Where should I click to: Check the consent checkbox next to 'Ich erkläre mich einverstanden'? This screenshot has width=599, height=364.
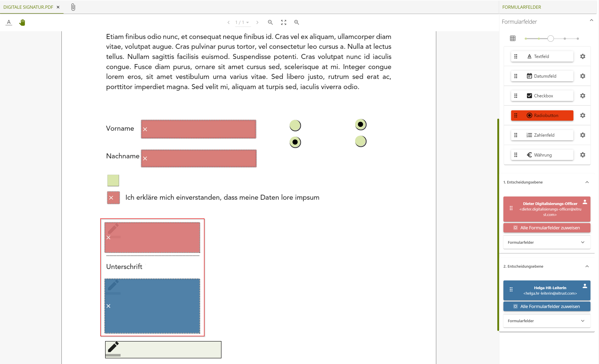tap(113, 198)
